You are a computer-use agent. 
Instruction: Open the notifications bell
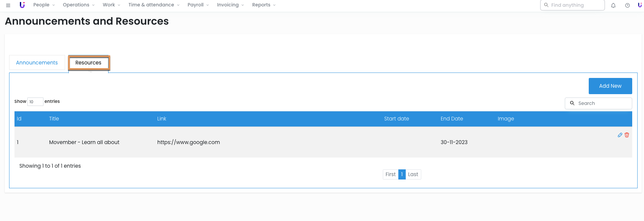tap(613, 5)
